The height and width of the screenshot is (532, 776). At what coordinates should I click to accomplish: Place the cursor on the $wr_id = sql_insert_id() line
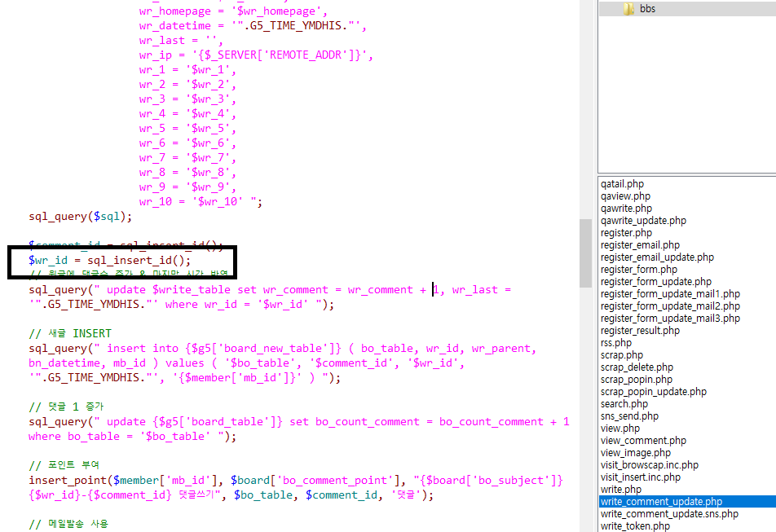click(110, 261)
